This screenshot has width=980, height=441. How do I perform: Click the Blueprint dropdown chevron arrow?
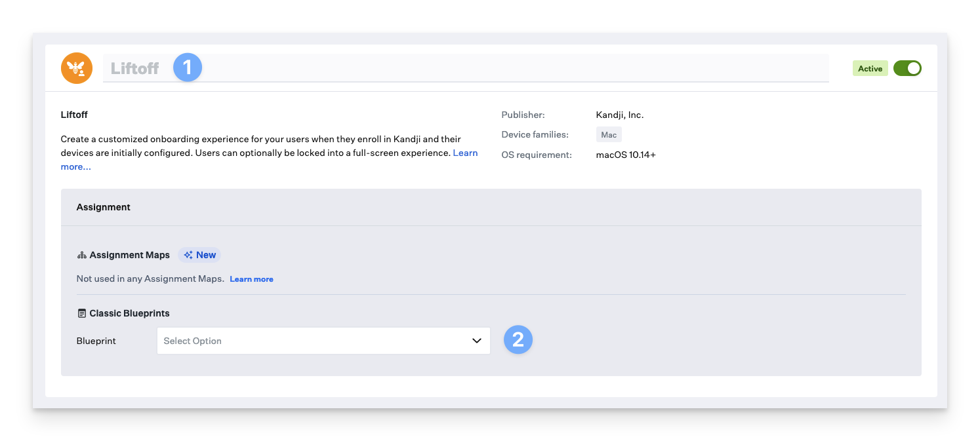click(477, 341)
